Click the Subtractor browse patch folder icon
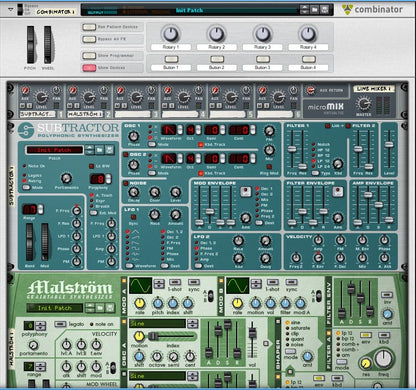416x390 pixels. coord(100,150)
